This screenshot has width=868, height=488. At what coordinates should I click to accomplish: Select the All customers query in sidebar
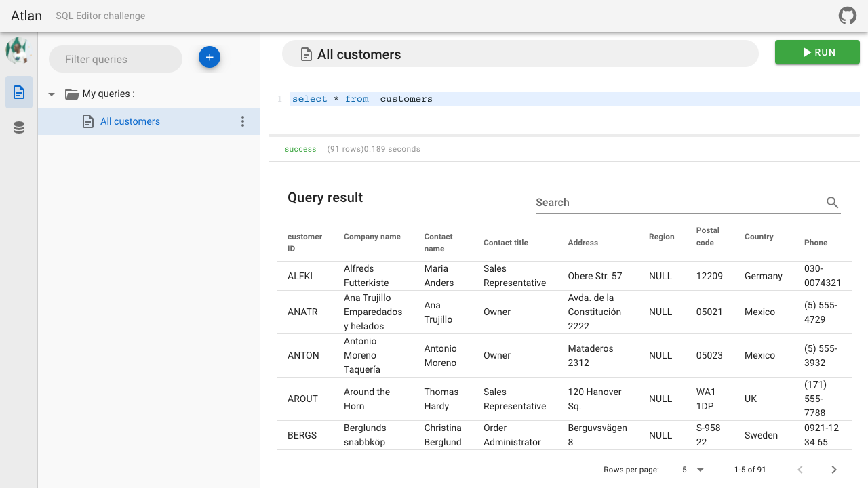tap(130, 121)
